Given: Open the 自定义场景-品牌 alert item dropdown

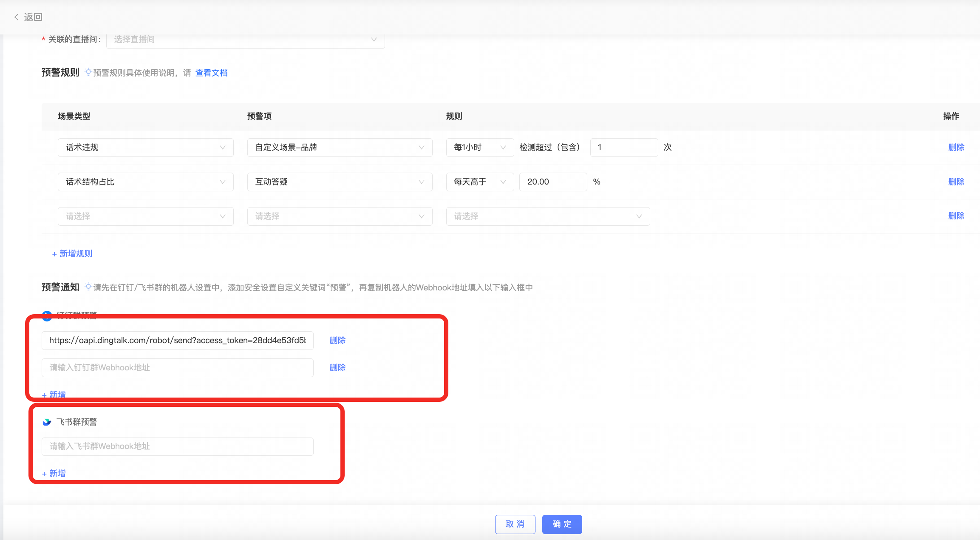Looking at the screenshot, I should pos(339,148).
